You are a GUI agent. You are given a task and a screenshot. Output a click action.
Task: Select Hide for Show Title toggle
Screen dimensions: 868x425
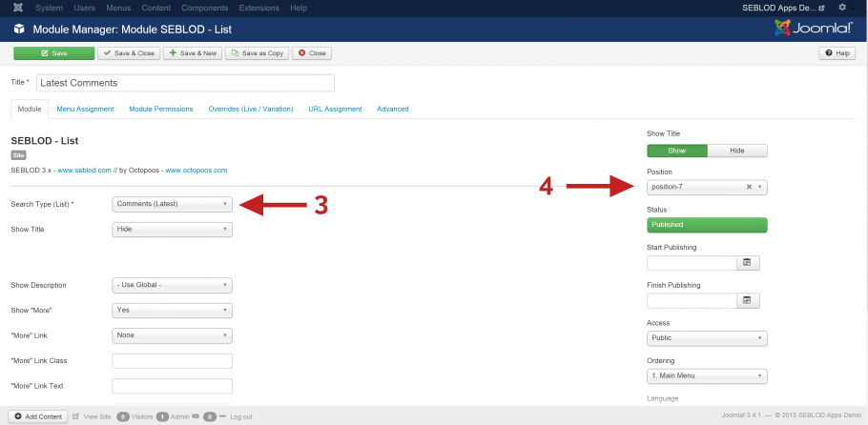tap(737, 151)
